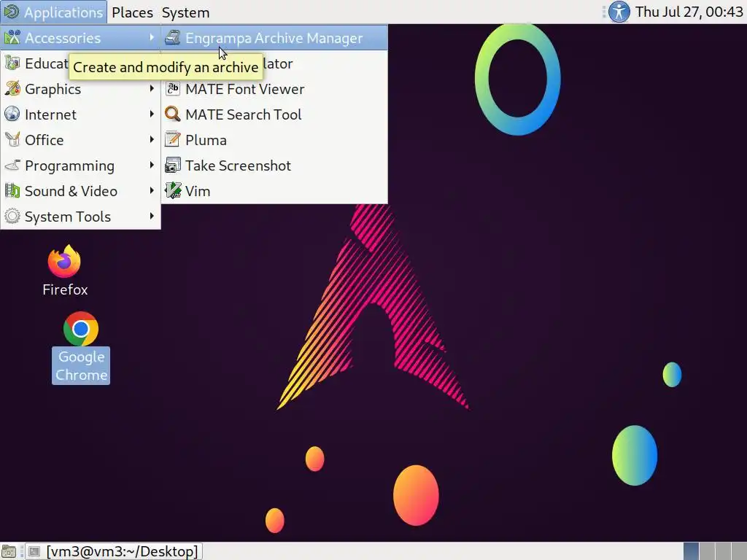
Task: Click the Accessories category icon
Action: click(x=12, y=38)
